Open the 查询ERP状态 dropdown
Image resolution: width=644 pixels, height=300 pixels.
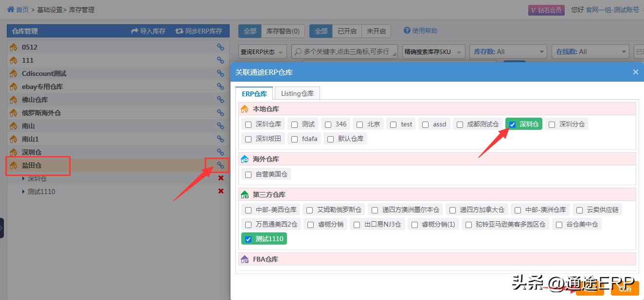click(x=262, y=51)
